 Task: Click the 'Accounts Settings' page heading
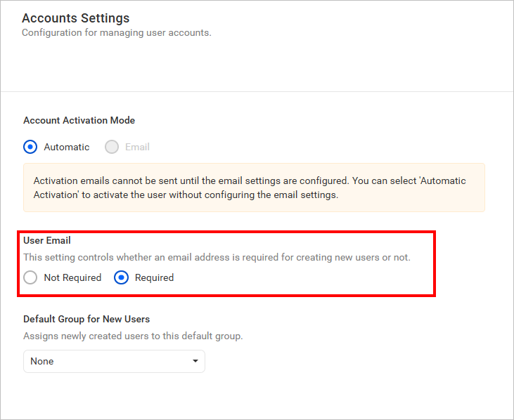(76, 18)
